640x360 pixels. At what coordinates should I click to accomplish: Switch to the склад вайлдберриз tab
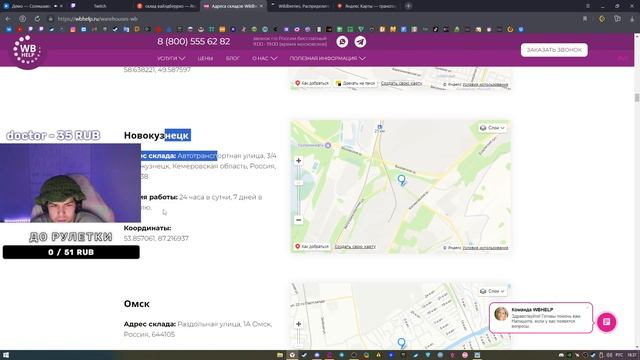click(x=167, y=6)
